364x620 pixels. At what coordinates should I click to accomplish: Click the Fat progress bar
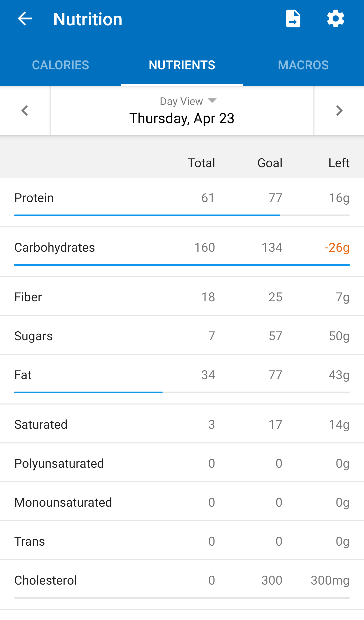[x=182, y=392]
